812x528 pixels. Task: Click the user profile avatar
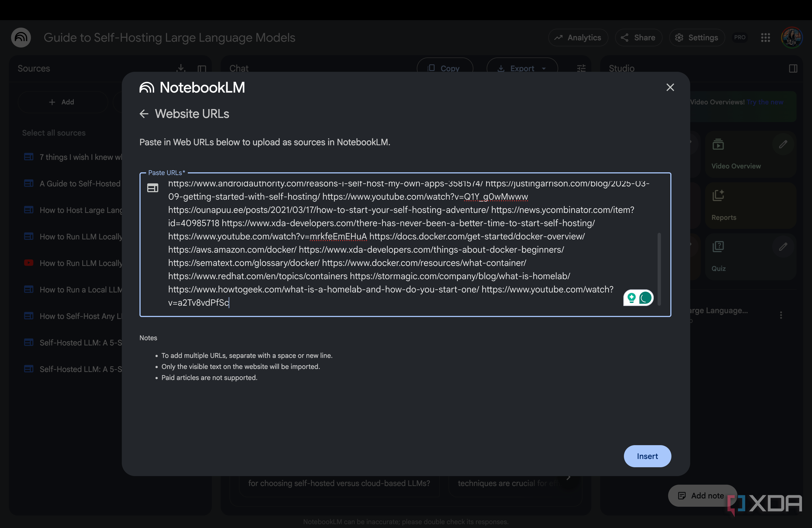tap(792, 38)
